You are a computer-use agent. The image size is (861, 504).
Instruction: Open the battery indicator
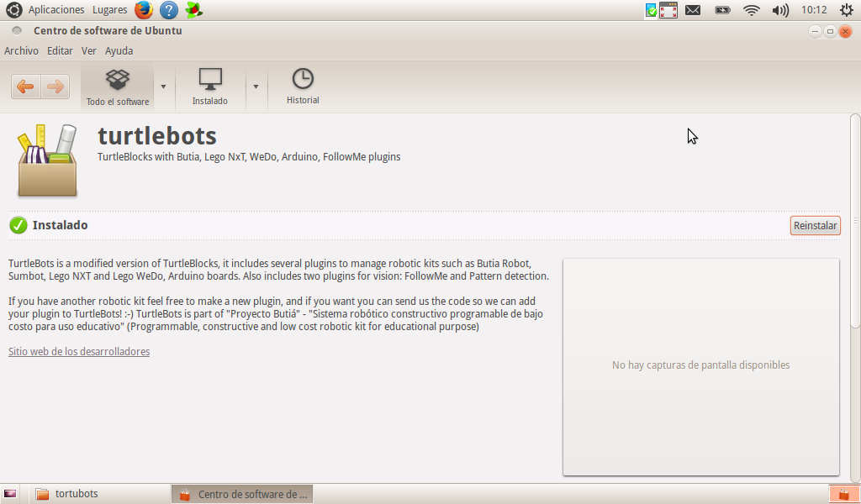722,10
